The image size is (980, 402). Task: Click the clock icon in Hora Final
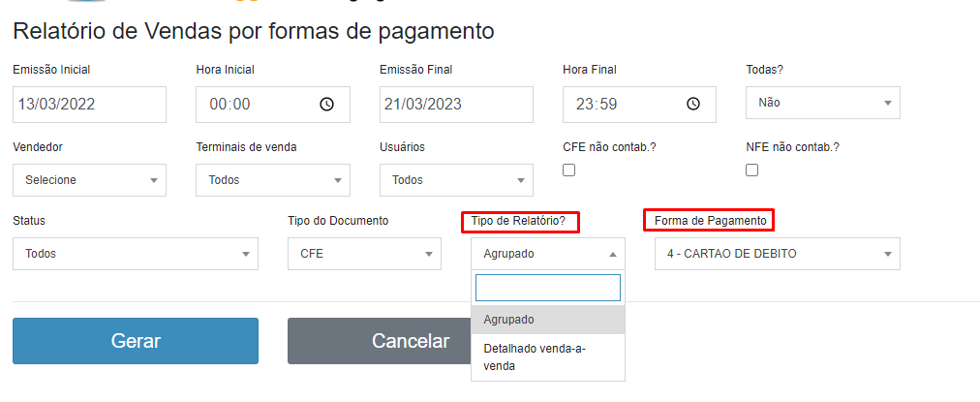693,105
